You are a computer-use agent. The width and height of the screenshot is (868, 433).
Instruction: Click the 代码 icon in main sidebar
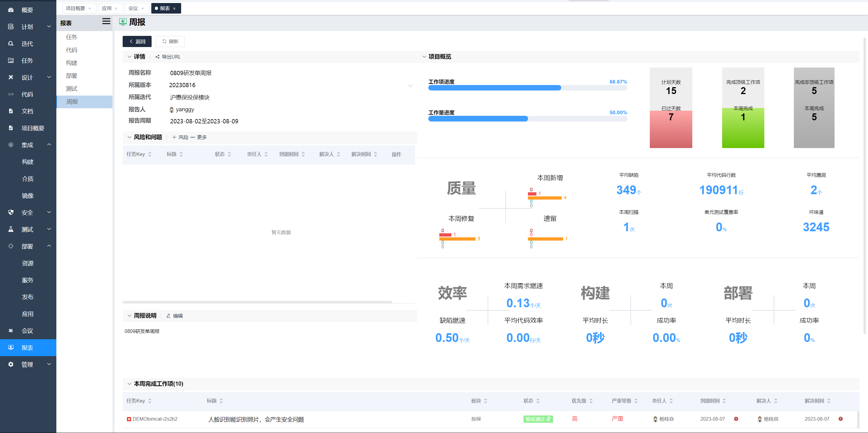11,94
